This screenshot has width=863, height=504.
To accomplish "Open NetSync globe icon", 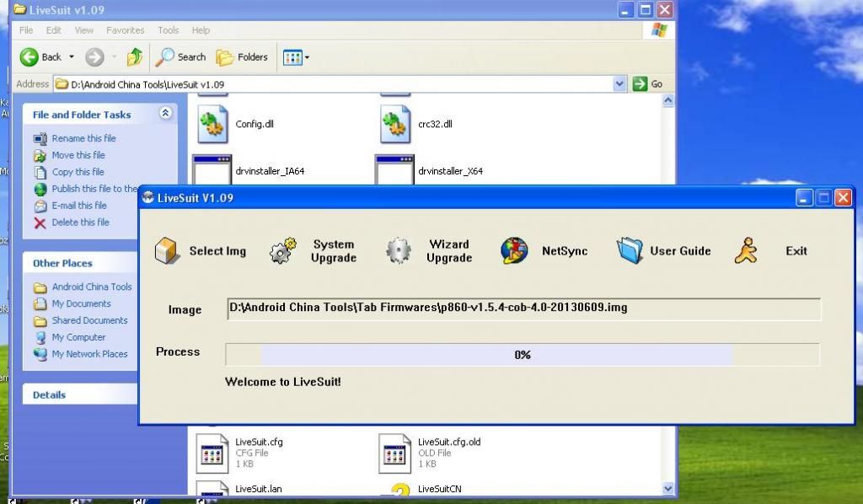I will 514,251.
